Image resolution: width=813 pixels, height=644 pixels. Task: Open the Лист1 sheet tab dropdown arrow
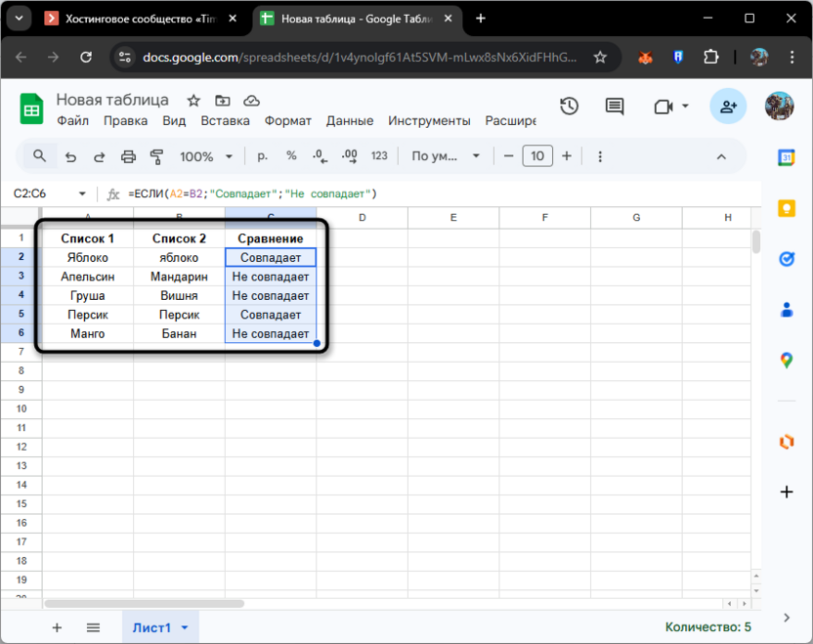coord(184,628)
